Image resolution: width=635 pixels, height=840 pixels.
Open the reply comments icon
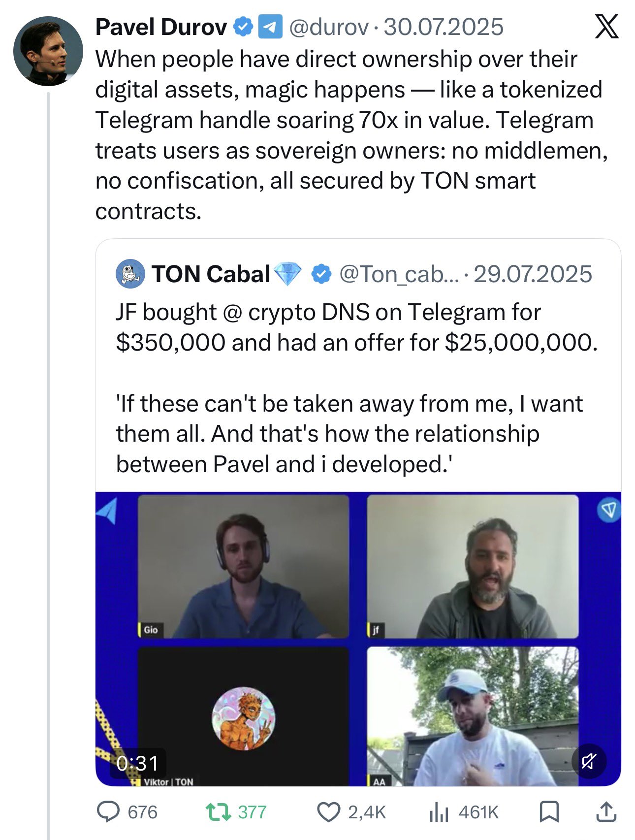point(108,812)
